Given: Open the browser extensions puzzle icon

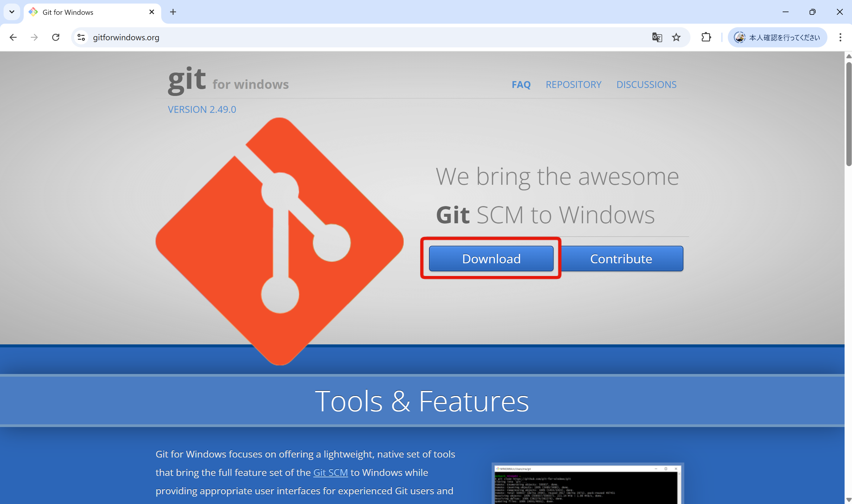Looking at the screenshot, I should (x=706, y=37).
